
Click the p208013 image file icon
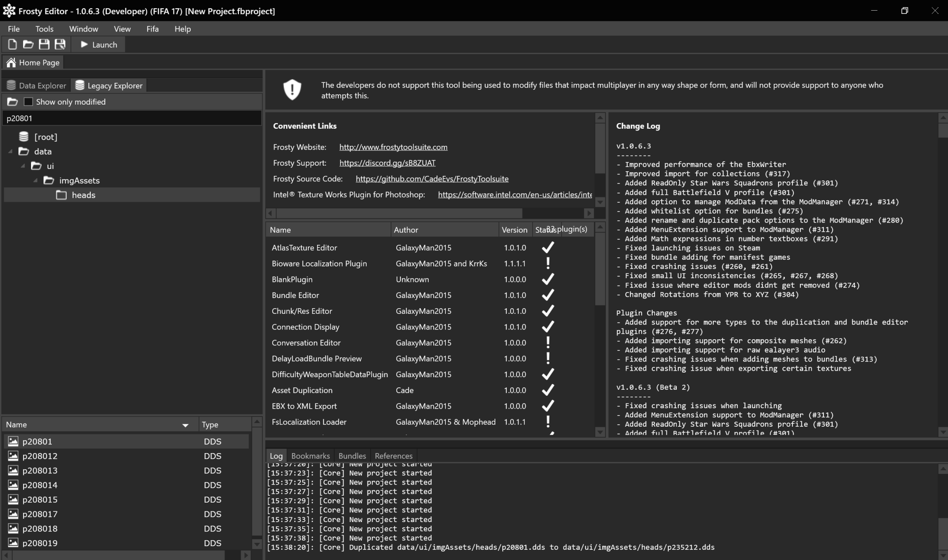(x=13, y=470)
